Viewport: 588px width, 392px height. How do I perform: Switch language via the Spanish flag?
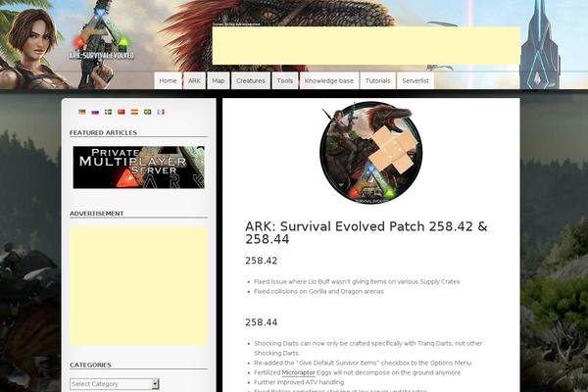(x=134, y=112)
